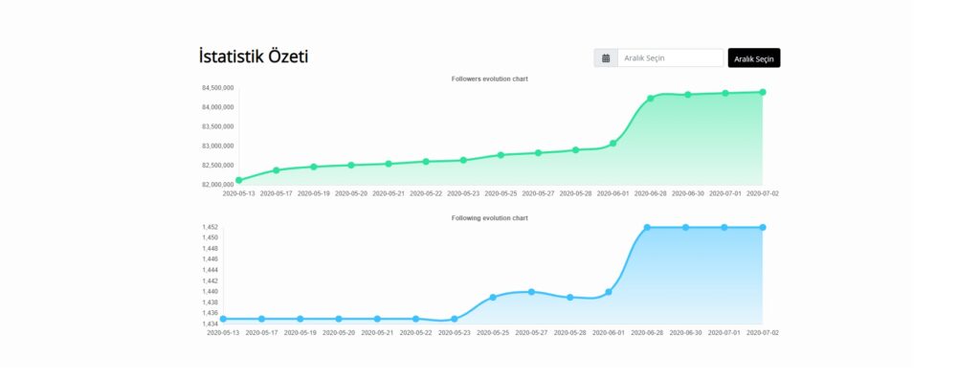Select following chart point for 2020-07-01
This screenshot has height=381, width=980.
[x=724, y=227]
